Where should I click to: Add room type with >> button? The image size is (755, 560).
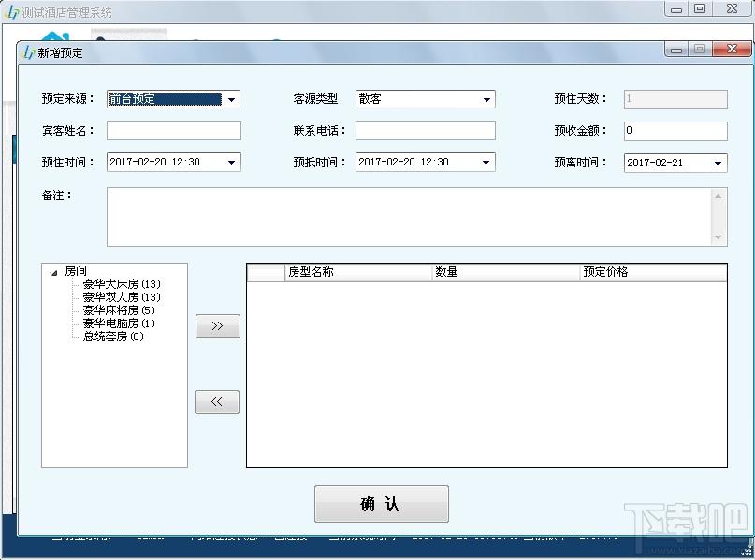218,326
